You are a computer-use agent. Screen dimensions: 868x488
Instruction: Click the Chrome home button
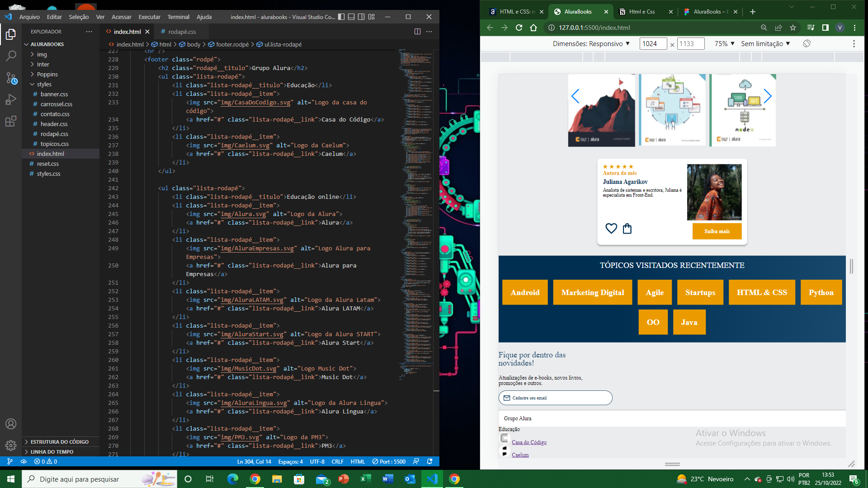pyautogui.click(x=533, y=28)
